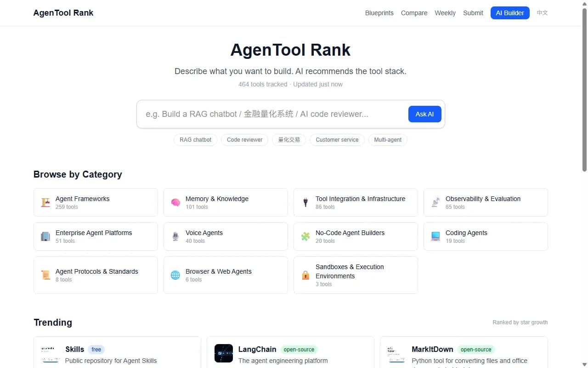Click the AgenTool Rank header logo
The width and height of the screenshot is (588, 368).
pos(63,13)
